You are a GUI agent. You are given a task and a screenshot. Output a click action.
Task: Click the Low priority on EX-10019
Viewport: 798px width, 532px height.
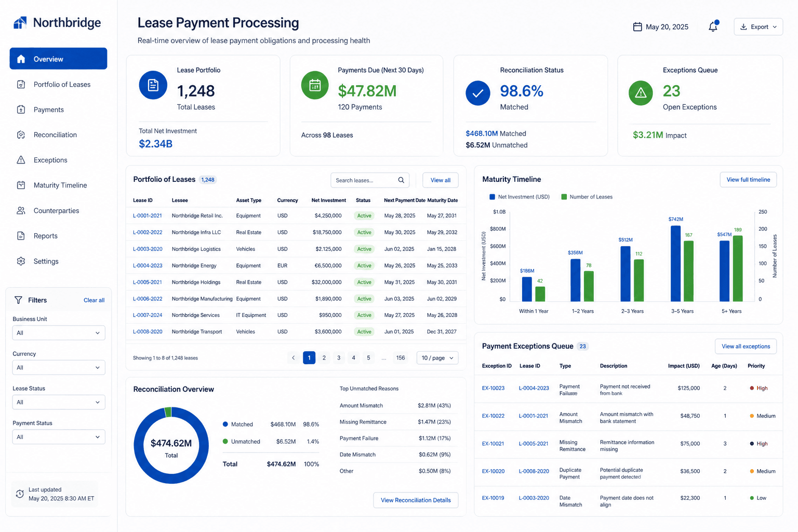coord(758,498)
